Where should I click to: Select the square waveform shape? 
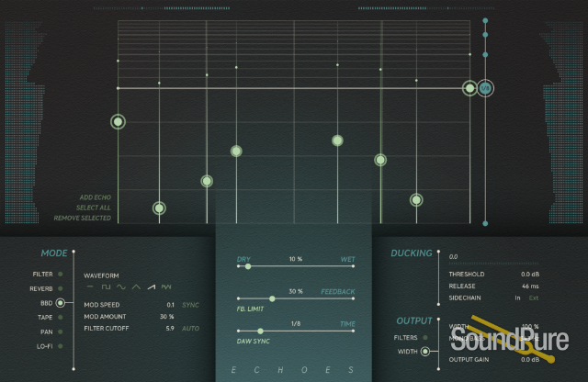pos(104,288)
